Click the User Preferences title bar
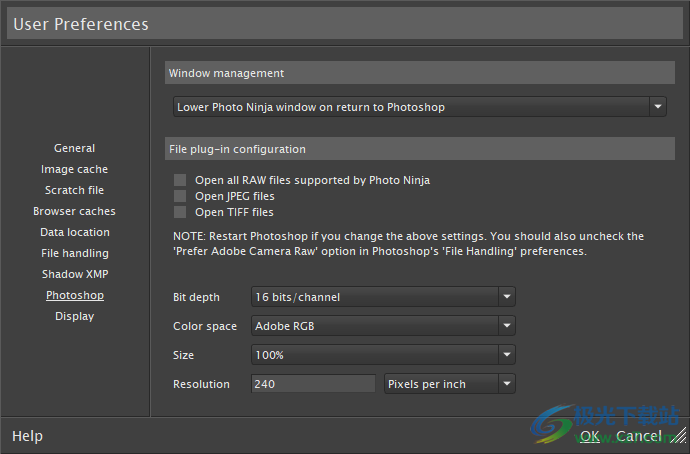 [x=345, y=24]
